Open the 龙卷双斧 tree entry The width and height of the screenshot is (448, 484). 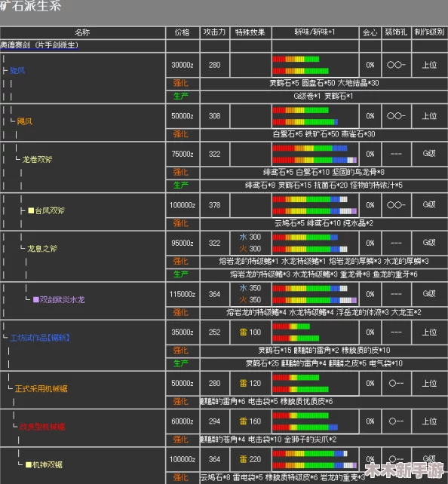(37, 160)
